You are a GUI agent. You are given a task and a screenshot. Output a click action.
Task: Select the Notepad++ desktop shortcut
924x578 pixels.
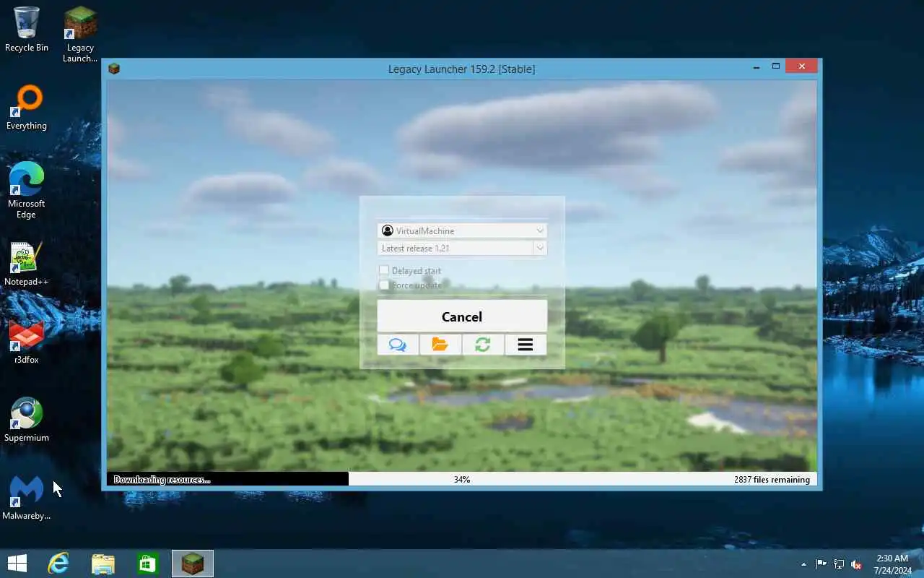click(x=27, y=264)
